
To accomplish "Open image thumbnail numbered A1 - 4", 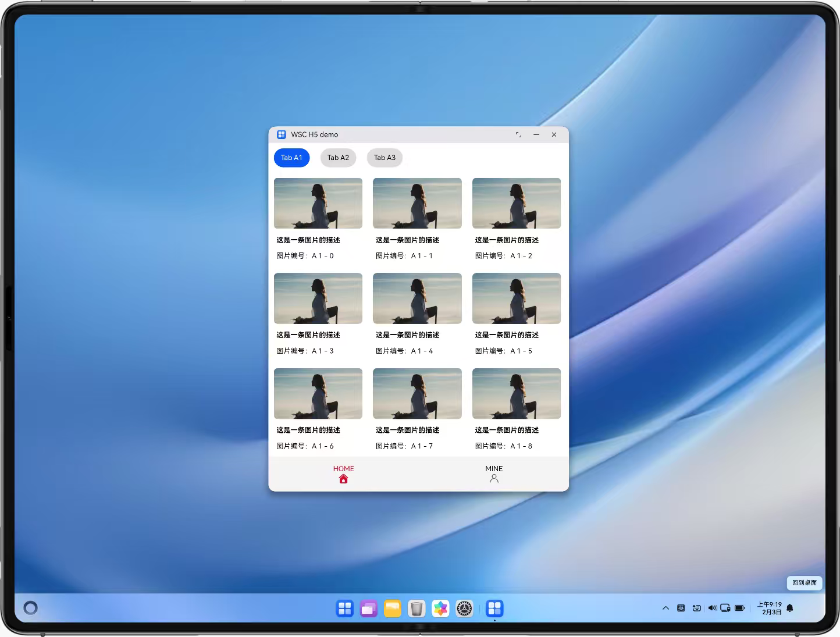I will pos(417,298).
